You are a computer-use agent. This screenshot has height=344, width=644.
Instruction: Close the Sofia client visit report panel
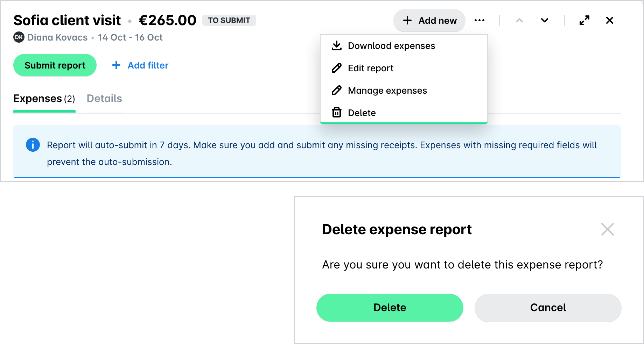(x=610, y=20)
